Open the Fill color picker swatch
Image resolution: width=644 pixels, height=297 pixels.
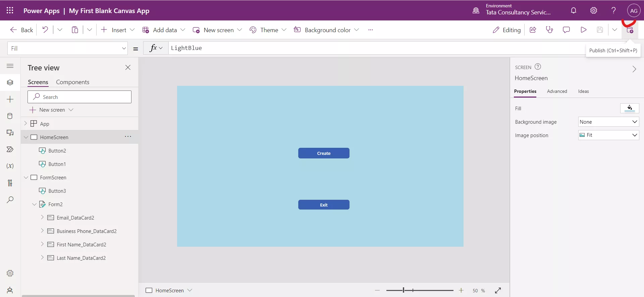click(630, 108)
